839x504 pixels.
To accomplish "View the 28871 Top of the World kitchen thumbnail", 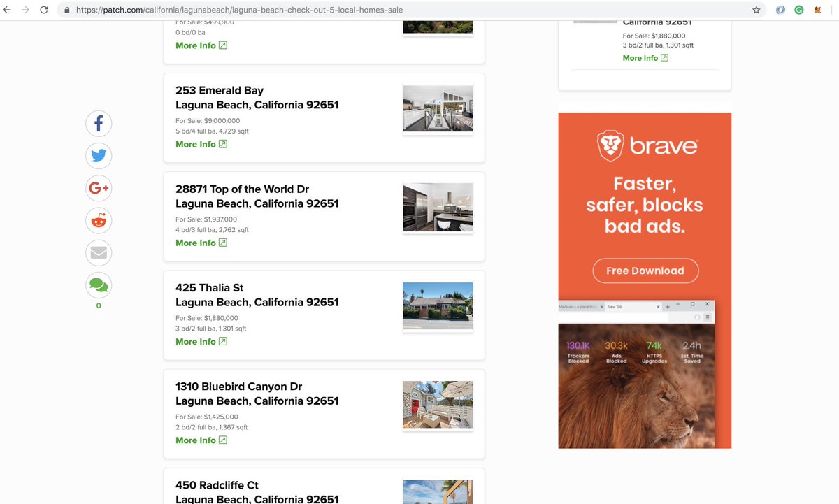I will (x=438, y=207).
